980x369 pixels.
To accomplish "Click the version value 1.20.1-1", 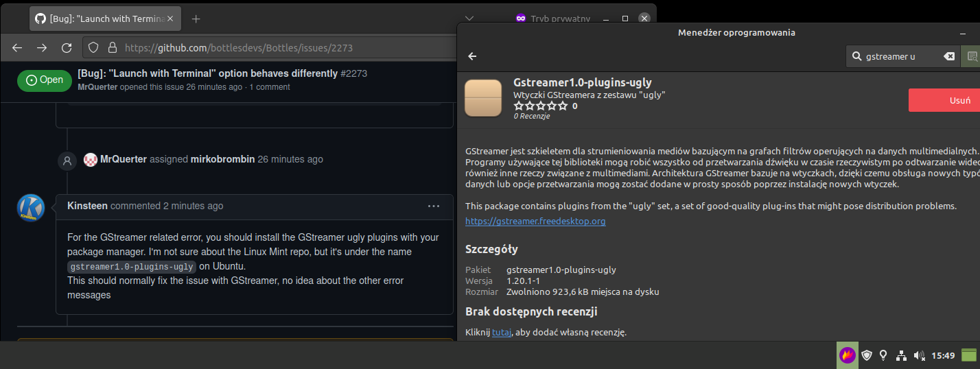I will (x=524, y=281).
